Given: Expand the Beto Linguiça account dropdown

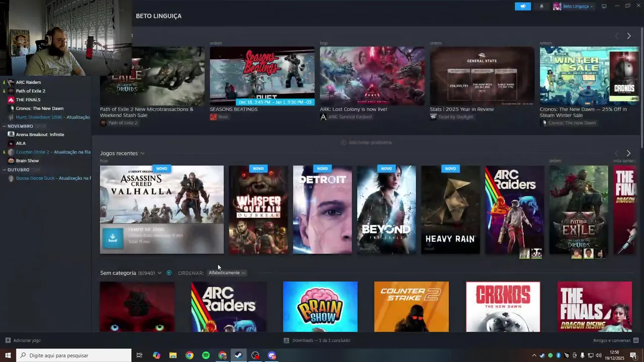Looking at the screenshot, I should (x=577, y=7).
